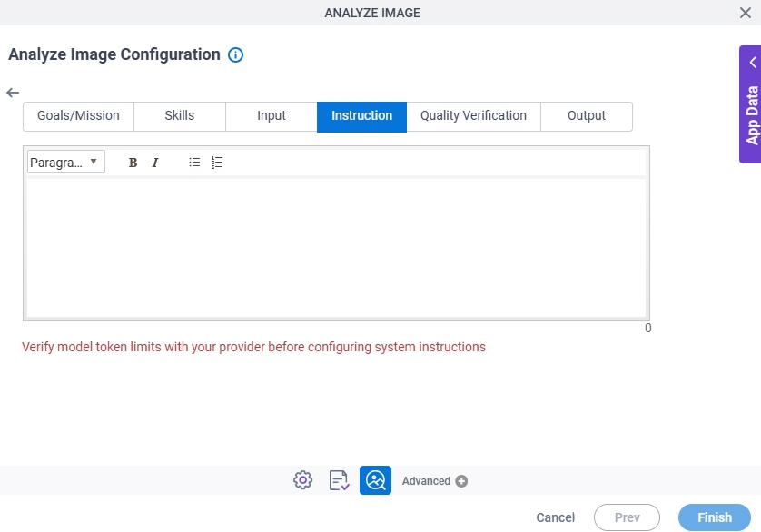Viewport: 761px width, 532px height.
Task: Click the Prev button
Action: click(627, 517)
